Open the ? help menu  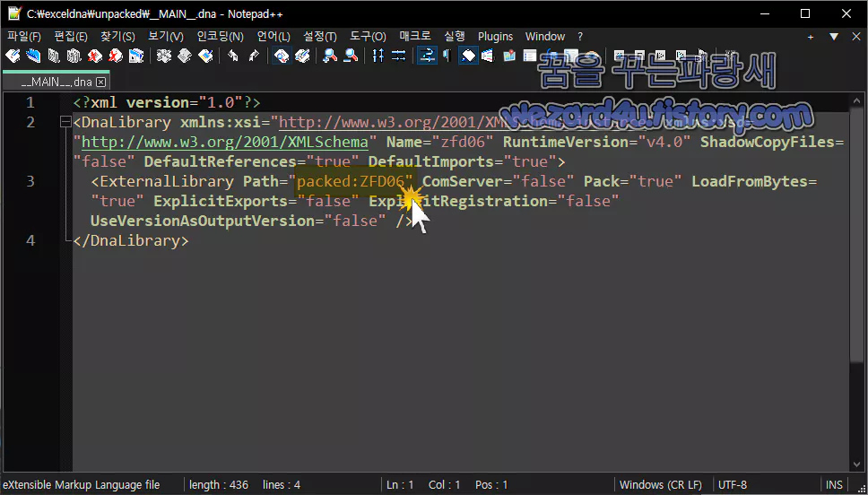(x=580, y=37)
